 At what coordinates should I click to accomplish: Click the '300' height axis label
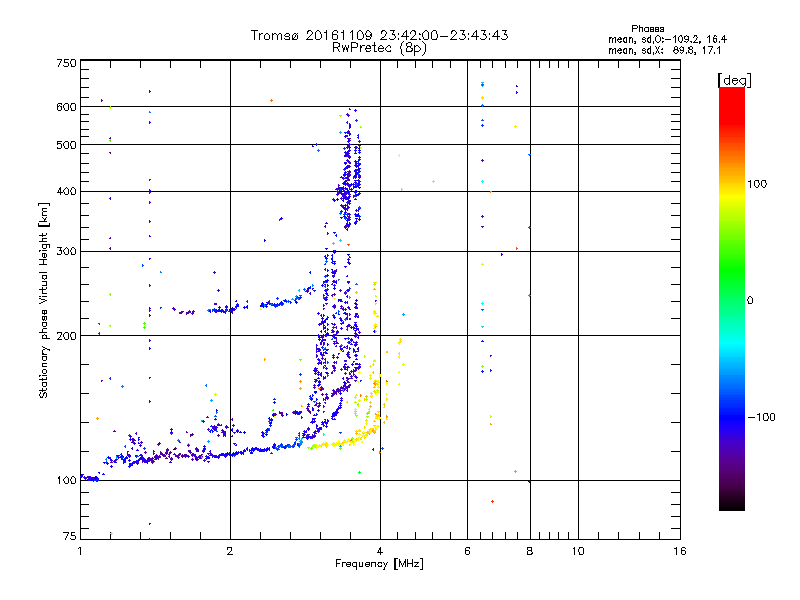66,251
